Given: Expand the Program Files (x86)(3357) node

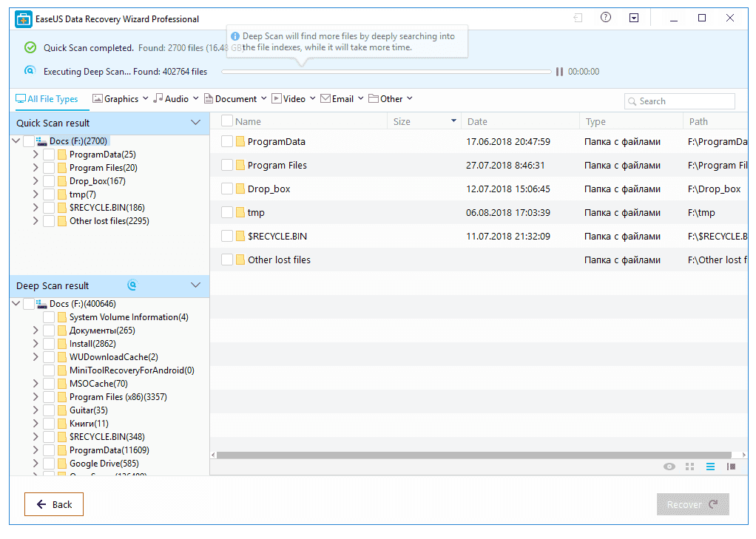Looking at the screenshot, I should pyautogui.click(x=36, y=397).
